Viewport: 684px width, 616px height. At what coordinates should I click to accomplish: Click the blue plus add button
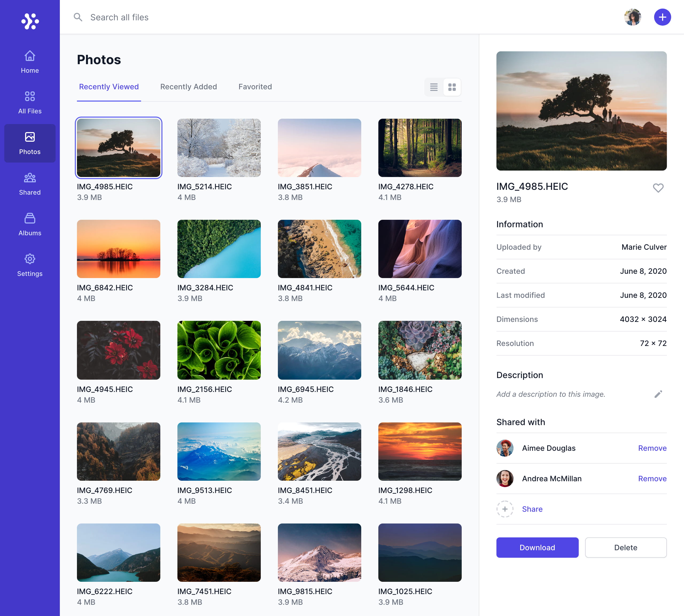(x=662, y=17)
